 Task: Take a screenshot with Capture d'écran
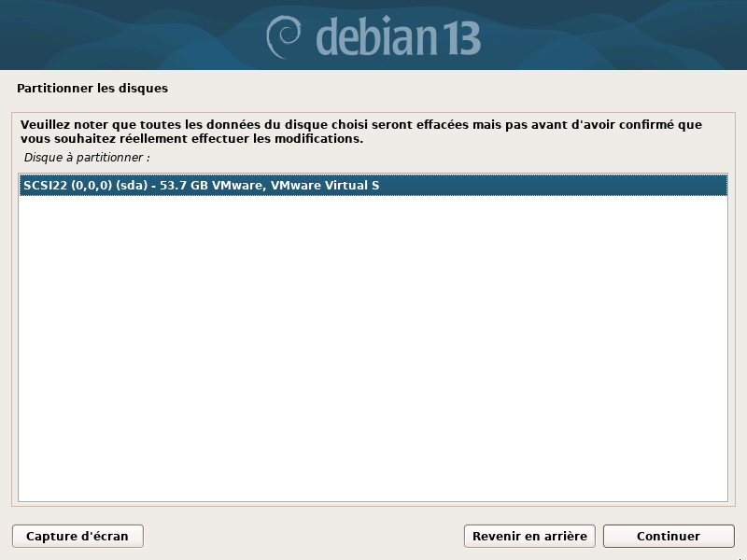click(x=78, y=536)
